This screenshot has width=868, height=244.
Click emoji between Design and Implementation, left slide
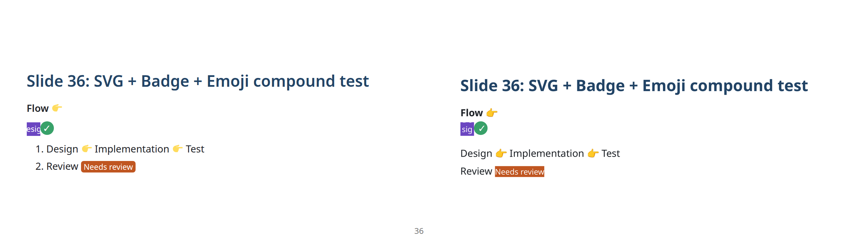point(86,149)
